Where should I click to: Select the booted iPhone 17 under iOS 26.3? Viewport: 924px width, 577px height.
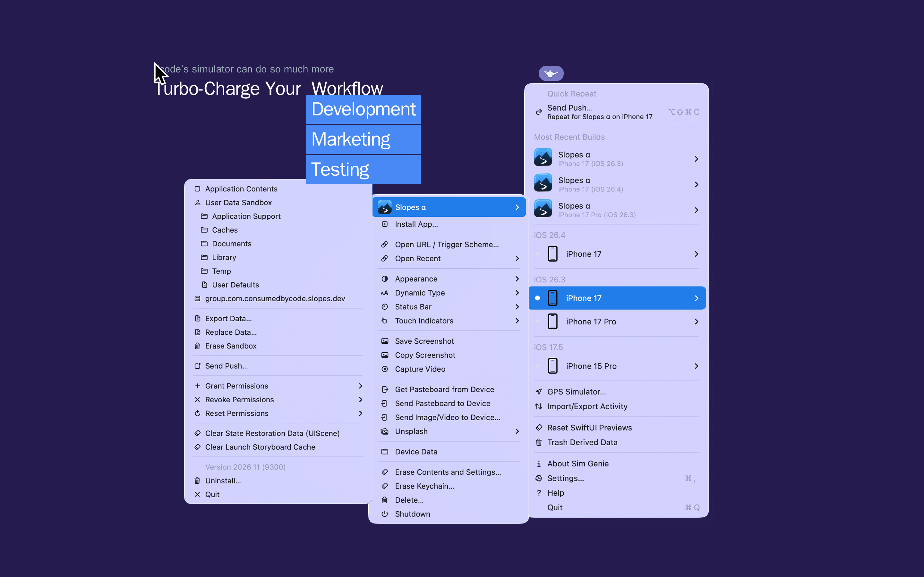pos(617,298)
